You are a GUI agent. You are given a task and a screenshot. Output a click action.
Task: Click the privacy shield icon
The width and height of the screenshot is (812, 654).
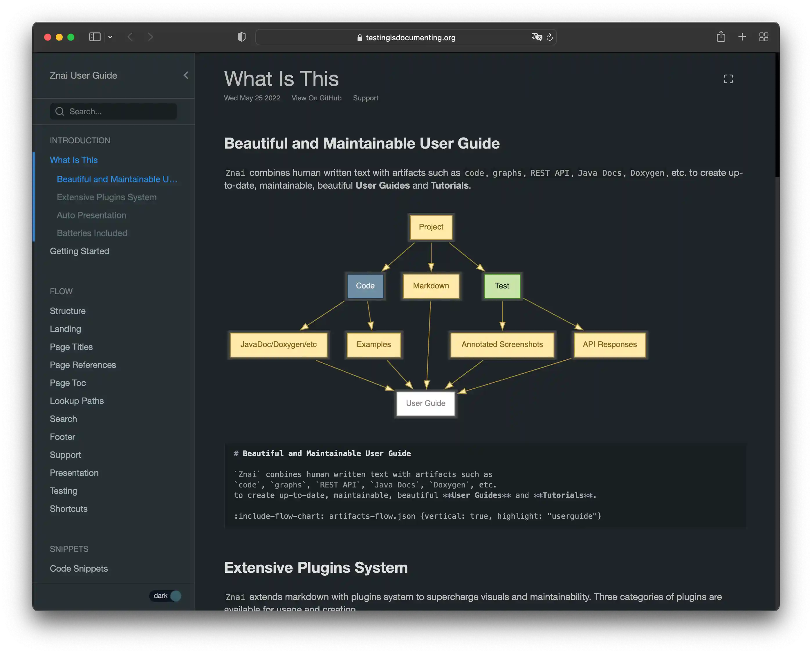(241, 37)
